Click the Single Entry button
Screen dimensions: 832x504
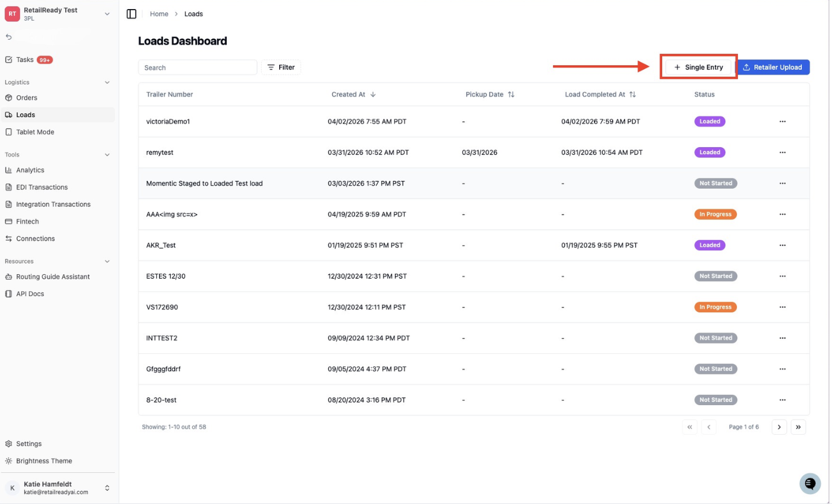699,68
